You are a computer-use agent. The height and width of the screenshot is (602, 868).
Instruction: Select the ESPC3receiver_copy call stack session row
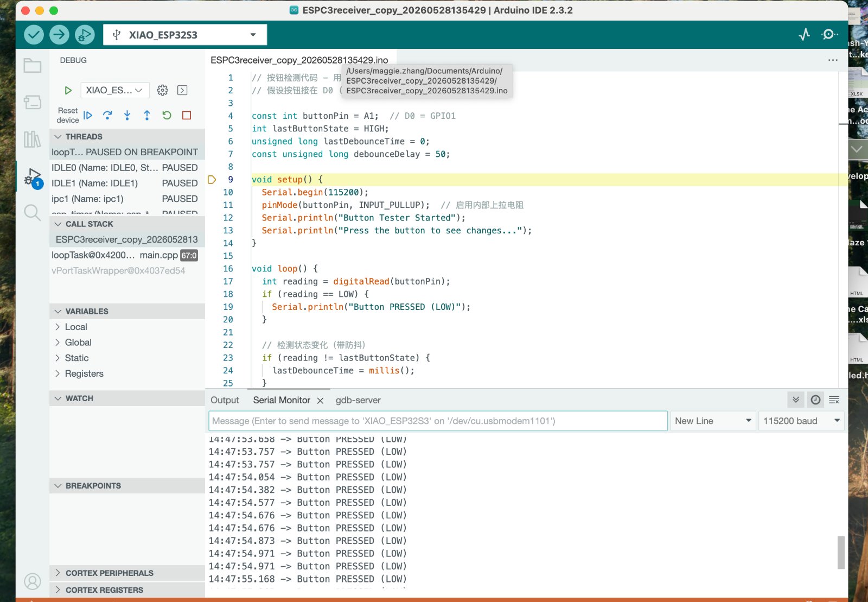pos(127,239)
